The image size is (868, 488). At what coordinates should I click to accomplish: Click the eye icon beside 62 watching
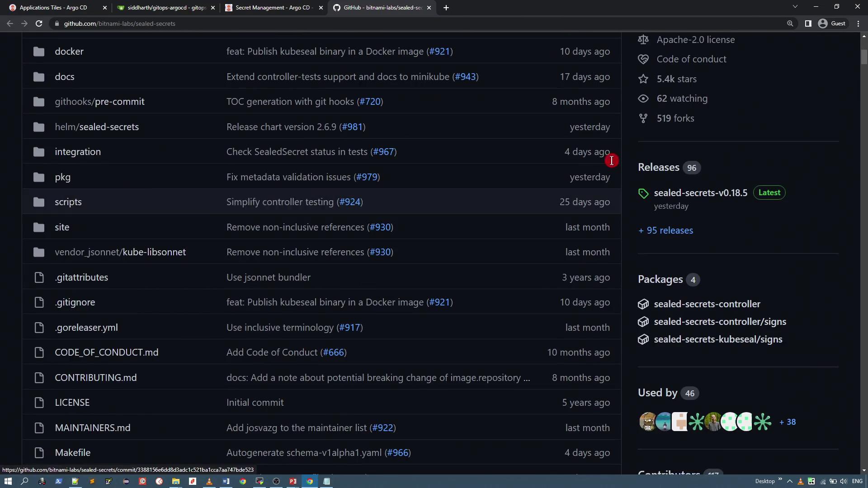pos(643,99)
